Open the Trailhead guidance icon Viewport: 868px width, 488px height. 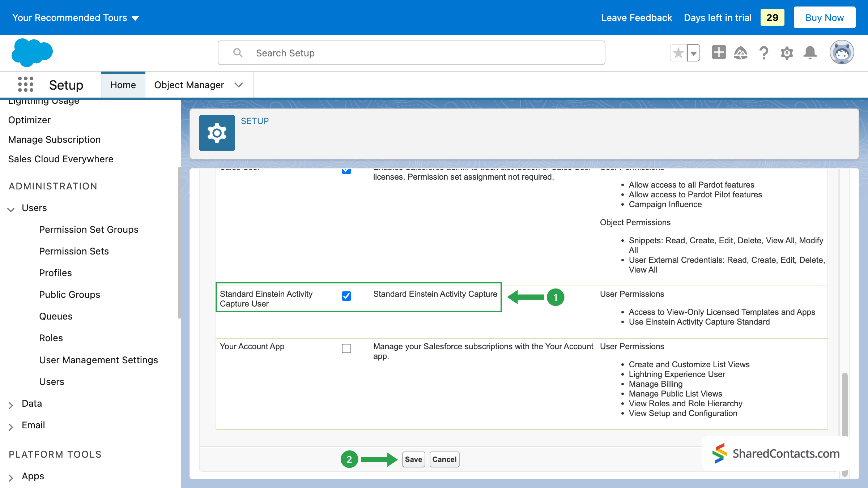click(741, 53)
